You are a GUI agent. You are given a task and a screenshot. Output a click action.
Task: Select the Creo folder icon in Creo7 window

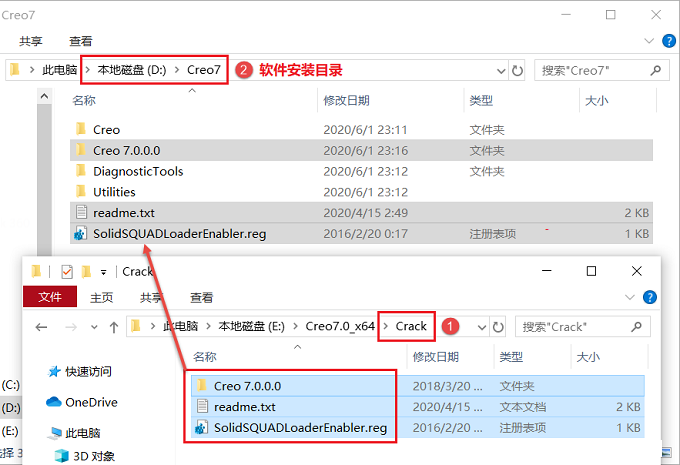81,129
